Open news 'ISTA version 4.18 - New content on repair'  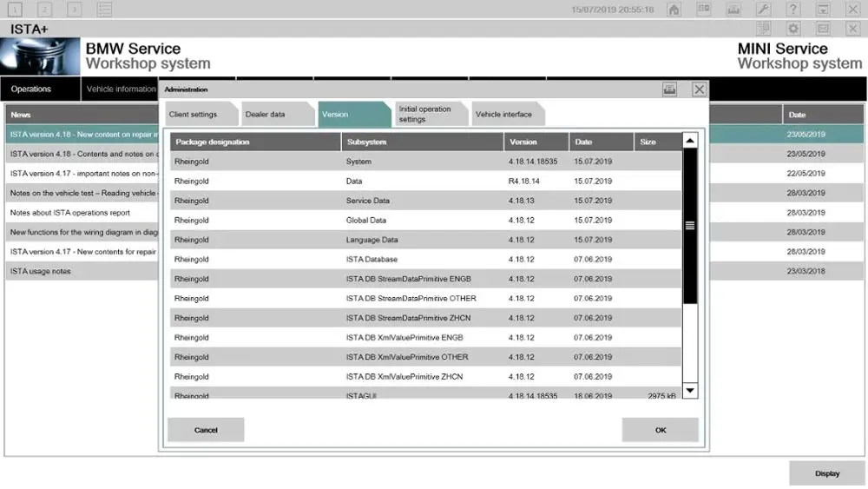82,135
